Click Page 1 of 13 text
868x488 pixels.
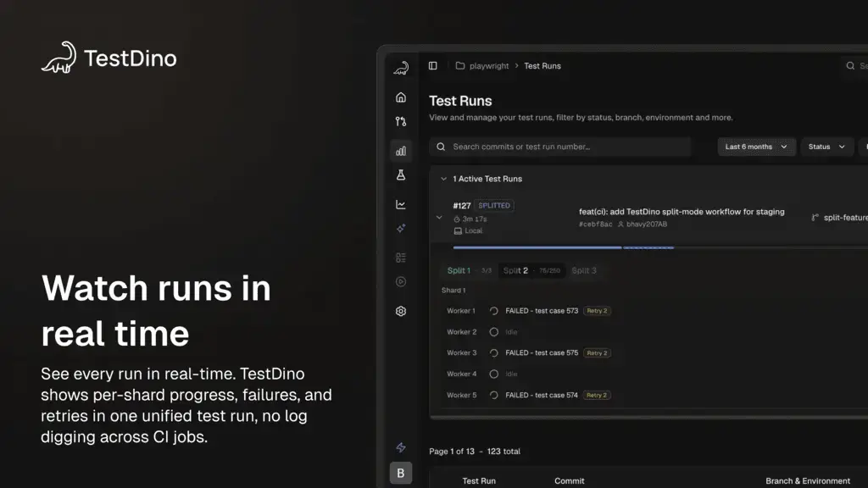[x=452, y=452]
